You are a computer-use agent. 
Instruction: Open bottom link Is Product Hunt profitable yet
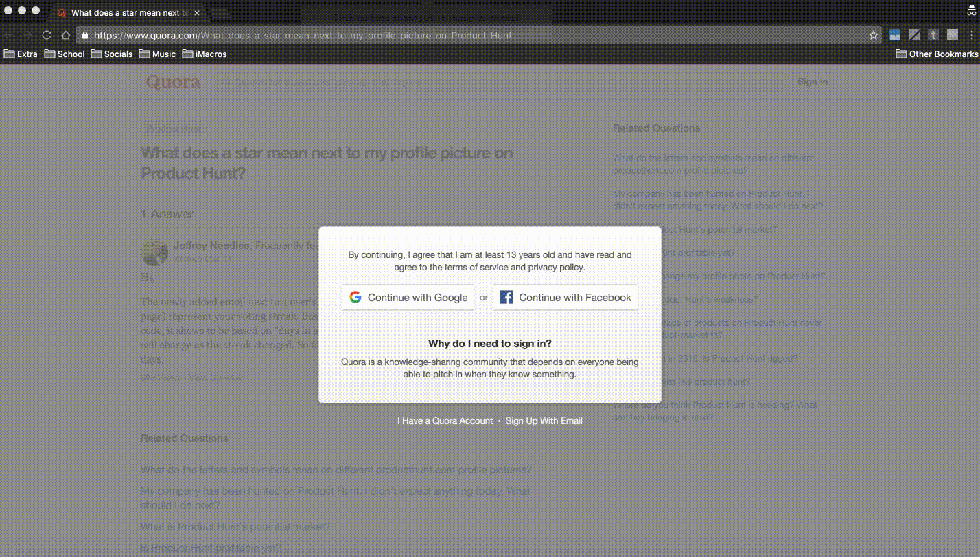click(211, 548)
